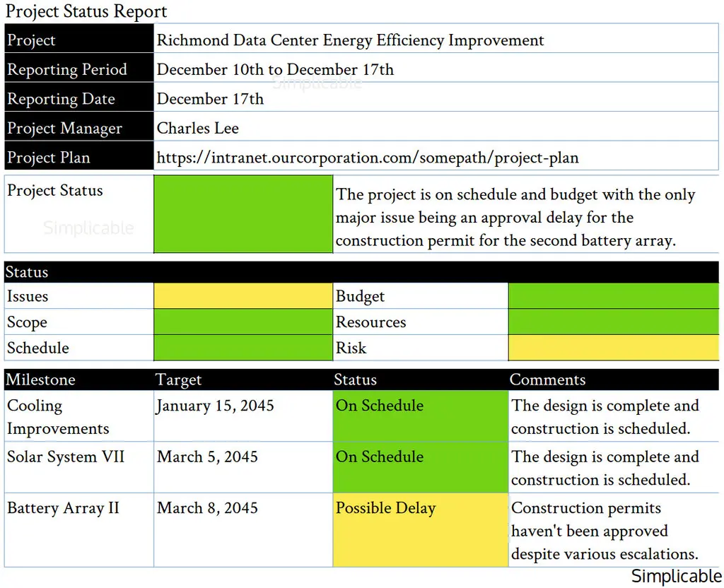Screen dimensions: 724x588
Task: Click the "Resources" label
Action: [370, 322]
